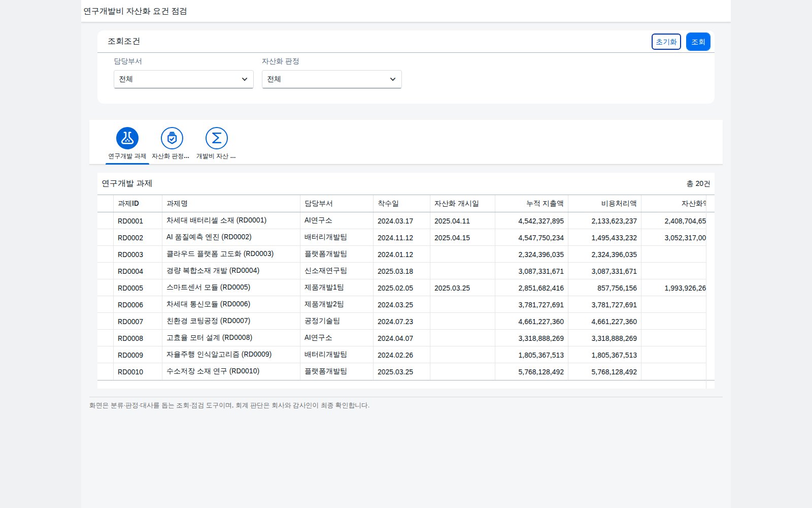This screenshot has height=508, width=812.
Task: Run the search with 조회 button
Action: click(698, 42)
